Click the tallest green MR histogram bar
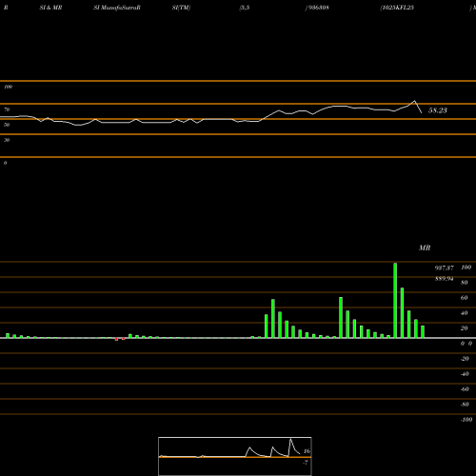This screenshot has height=476, width=476. (395, 300)
